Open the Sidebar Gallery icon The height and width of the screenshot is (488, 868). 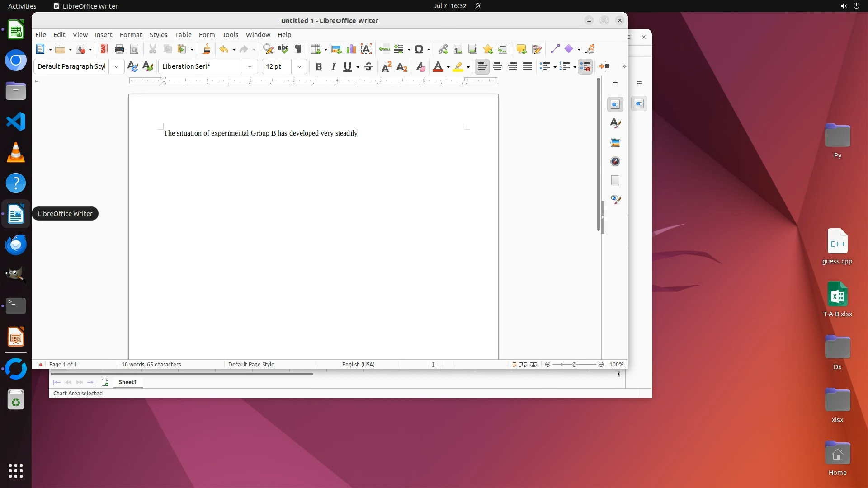click(615, 143)
